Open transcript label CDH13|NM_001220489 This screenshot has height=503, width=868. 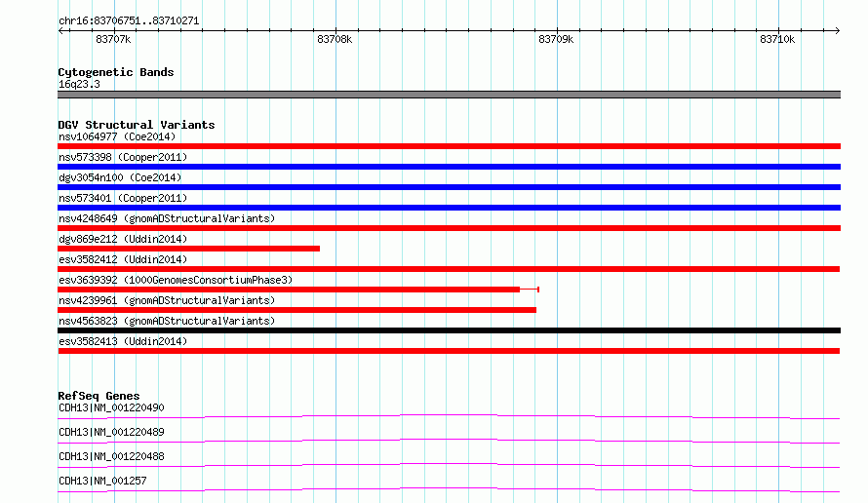click(111, 432)
